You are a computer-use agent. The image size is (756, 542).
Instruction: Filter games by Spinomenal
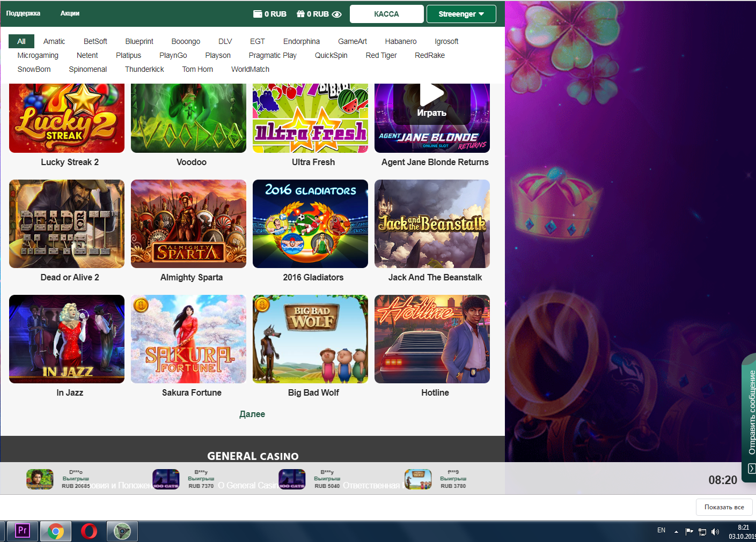pyautogui.click(x=88, y=69)
